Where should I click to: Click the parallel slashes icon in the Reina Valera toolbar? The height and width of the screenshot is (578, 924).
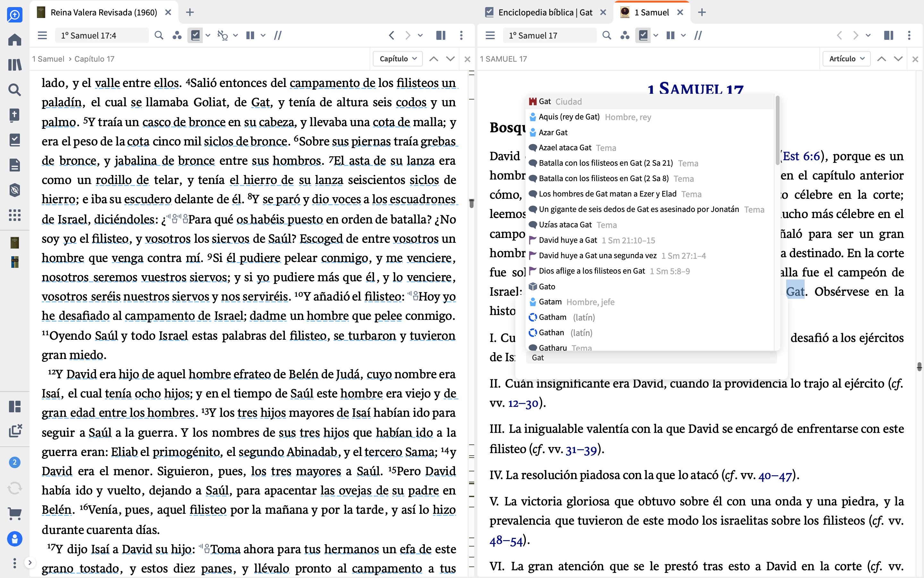278,36
